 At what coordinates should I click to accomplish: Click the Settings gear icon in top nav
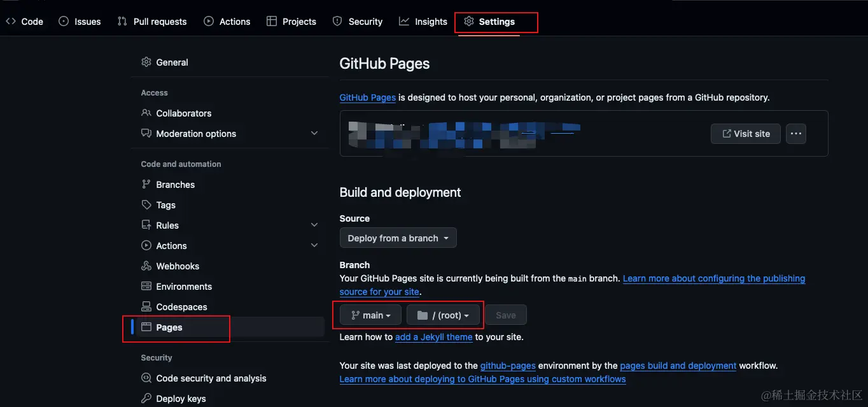(469, 21)
